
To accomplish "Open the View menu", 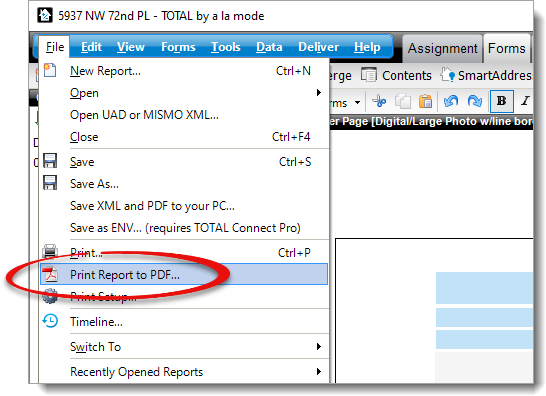I will (131, 47).
